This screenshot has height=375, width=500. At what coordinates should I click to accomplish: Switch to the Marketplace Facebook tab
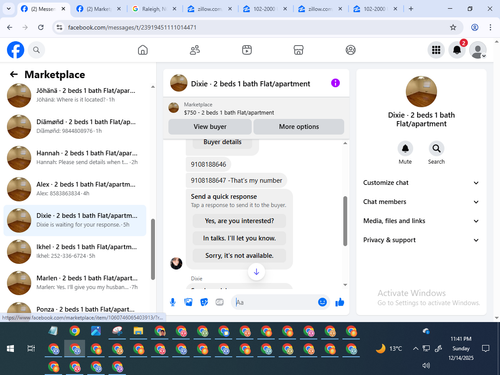[98, 9]
